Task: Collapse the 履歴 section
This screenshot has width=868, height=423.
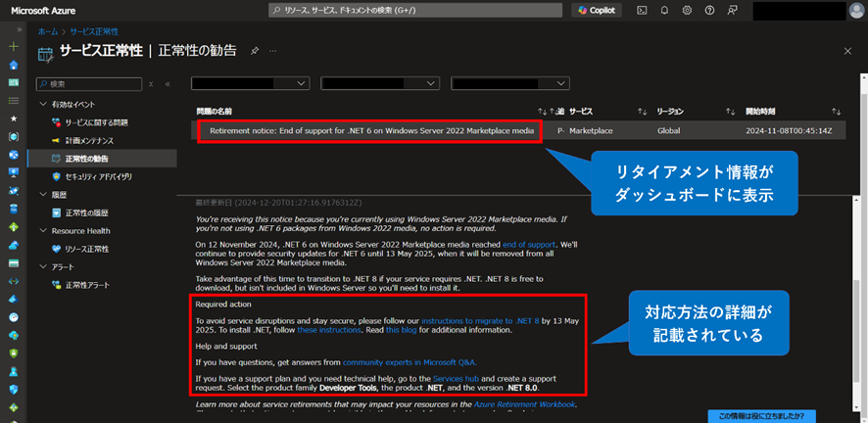Action: click(x=44, y=195)
